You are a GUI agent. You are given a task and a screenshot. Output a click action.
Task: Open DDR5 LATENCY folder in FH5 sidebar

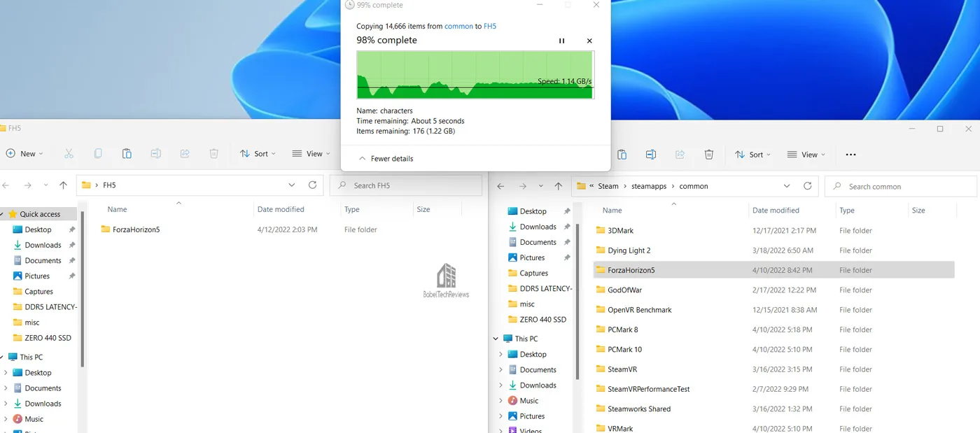[x=45, y=307]
